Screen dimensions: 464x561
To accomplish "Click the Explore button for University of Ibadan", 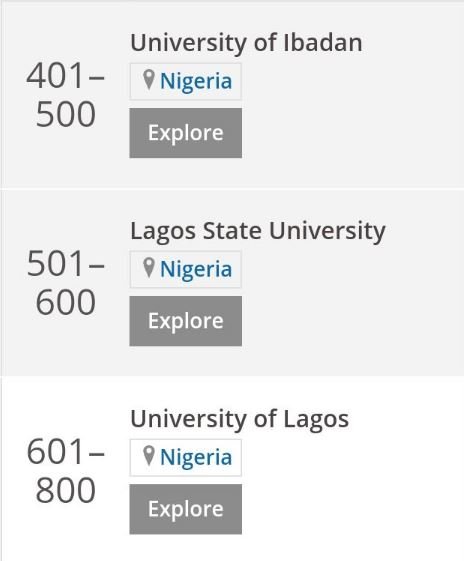I will click(x=186, y=133).
